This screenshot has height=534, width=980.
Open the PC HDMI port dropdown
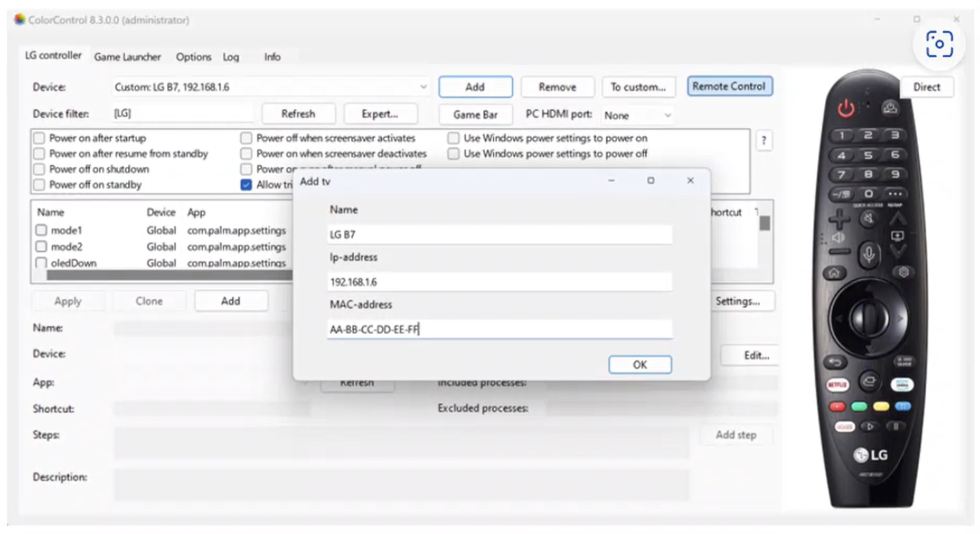pyautogui.click(x=636, y=115)
